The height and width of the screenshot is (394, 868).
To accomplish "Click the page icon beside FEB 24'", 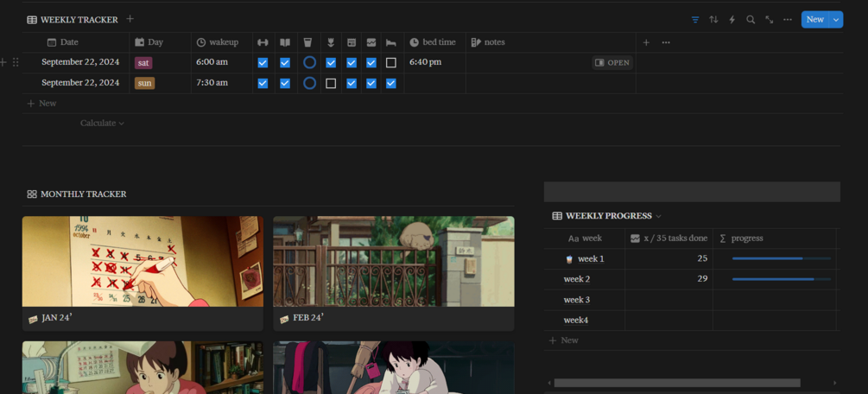I will [284, 319].
